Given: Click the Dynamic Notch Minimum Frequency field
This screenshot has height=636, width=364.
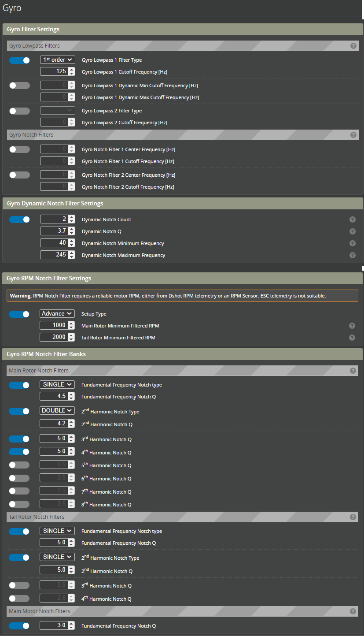Looking at the screenshot, I should click(54, 243).
